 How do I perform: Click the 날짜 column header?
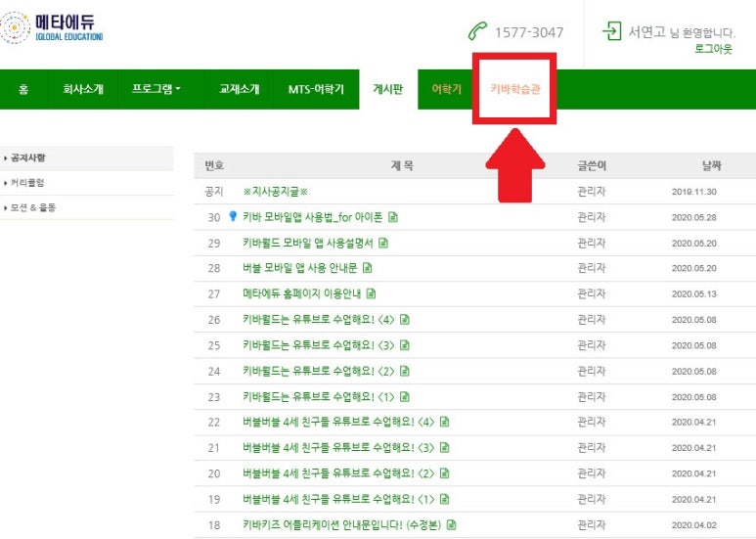(712, 166)
